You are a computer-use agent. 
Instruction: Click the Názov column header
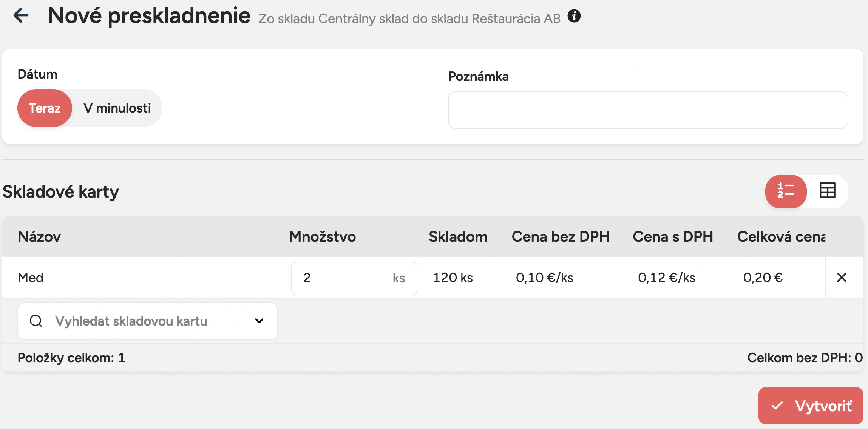point(39,237)
